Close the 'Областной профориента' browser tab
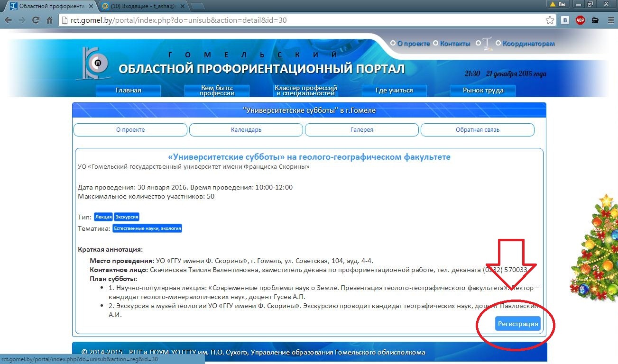Viewport: 618px width, 364px height. pos(92,6)
